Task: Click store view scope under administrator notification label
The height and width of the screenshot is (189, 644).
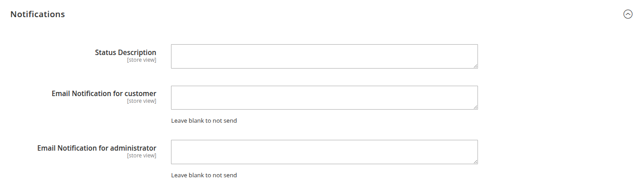Action: tap(141, 155)
